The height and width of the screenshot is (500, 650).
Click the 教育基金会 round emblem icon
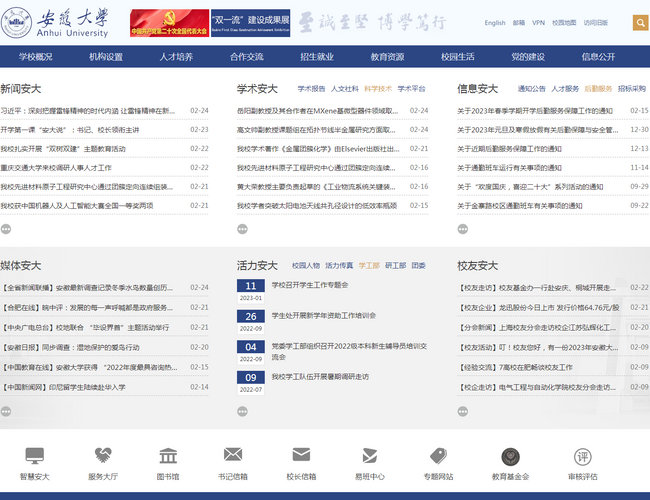point(510,456)
